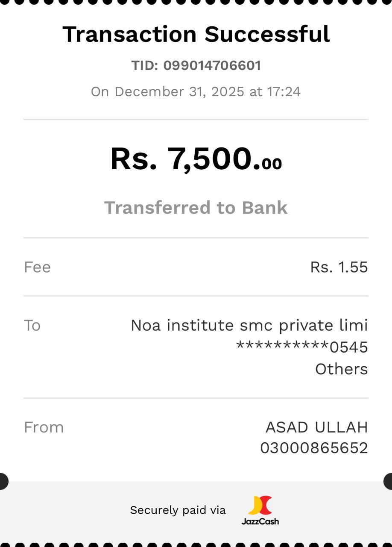Select the TID number 099014706601
392x547 pixels.
click(212, 65)
